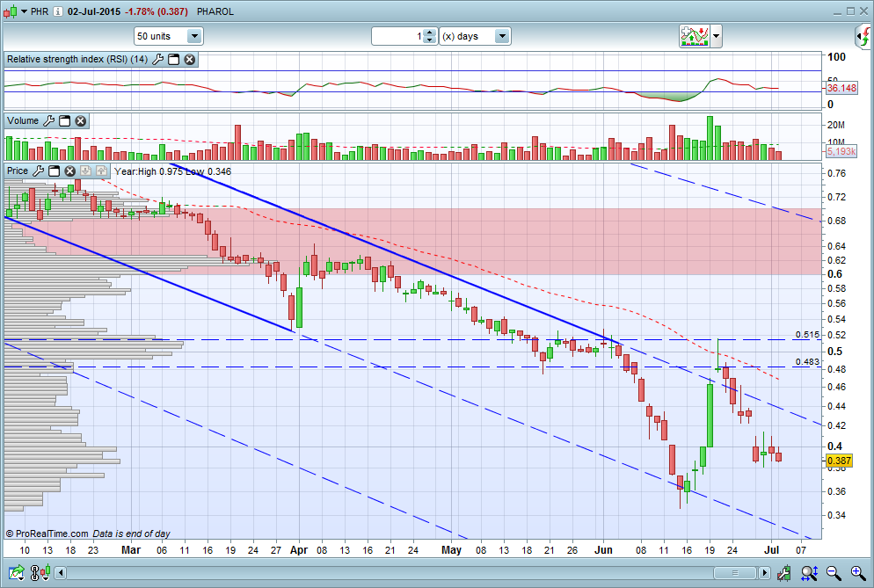Click the zoom auto-fit magnifier icon

809,572
